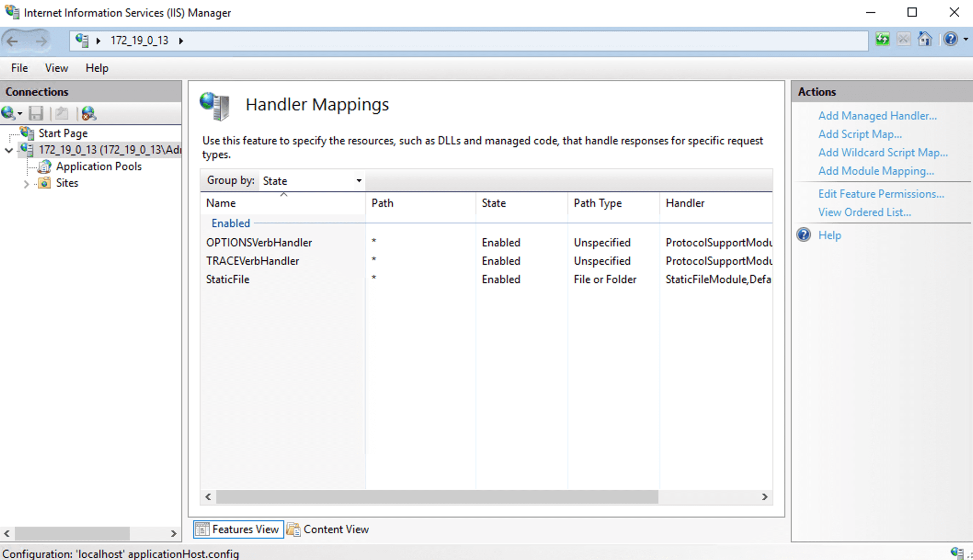973x560 pixels.
Task: Click the server icon in address bar
Action: (x=82, y=40)
